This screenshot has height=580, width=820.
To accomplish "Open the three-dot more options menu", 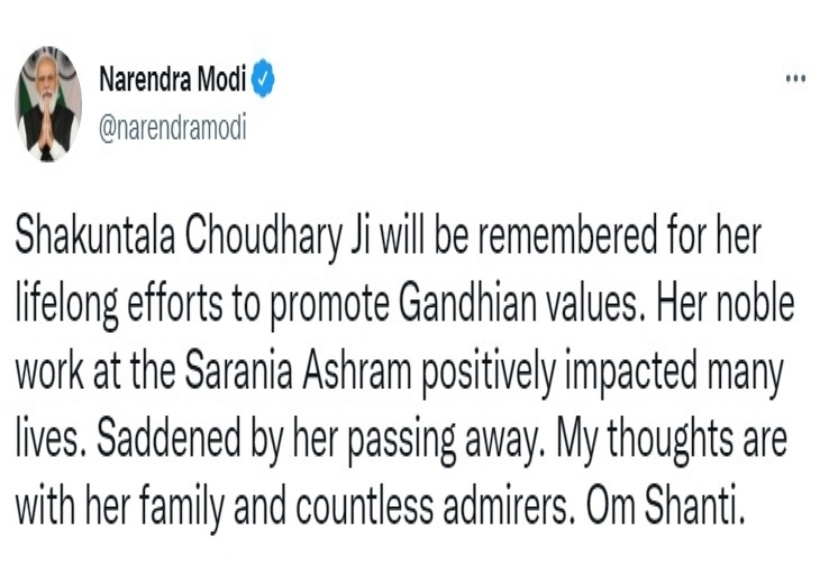I will click(x=795, y=79).
